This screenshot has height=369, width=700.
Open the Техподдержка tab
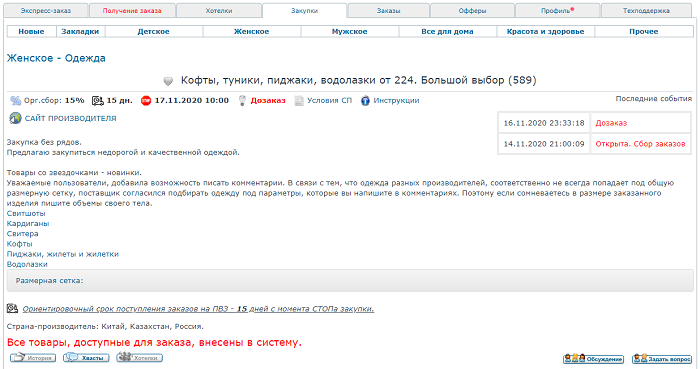(646, 11)
